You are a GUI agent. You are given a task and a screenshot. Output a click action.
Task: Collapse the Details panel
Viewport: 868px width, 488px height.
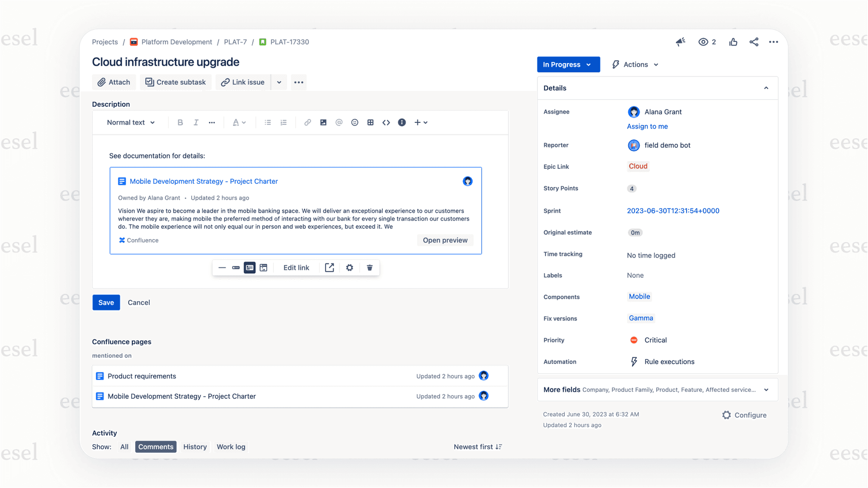click(766, 88)
